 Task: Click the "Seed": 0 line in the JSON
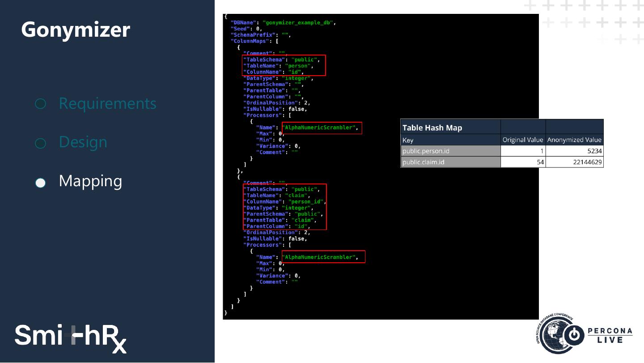(246, 29)
